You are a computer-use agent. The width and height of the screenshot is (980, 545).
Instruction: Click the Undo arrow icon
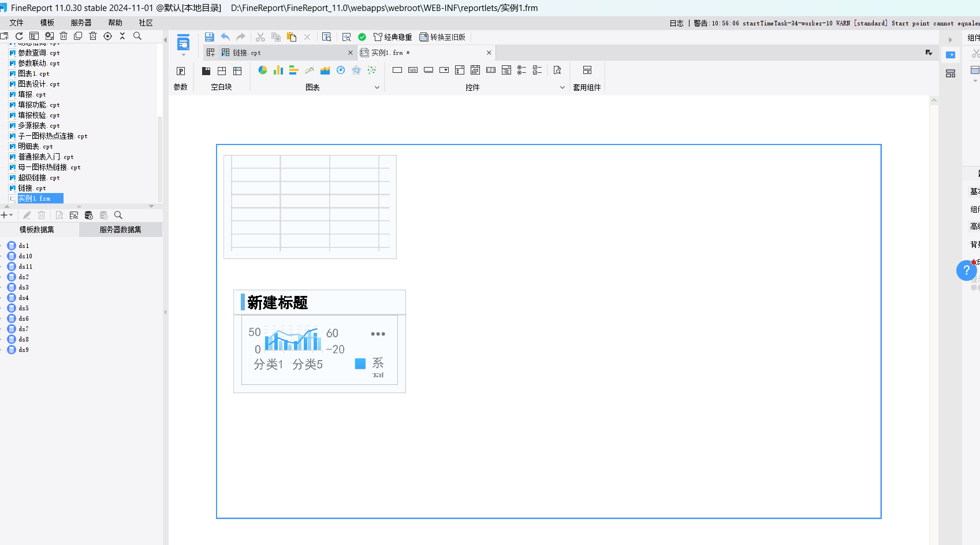(225, 36)
